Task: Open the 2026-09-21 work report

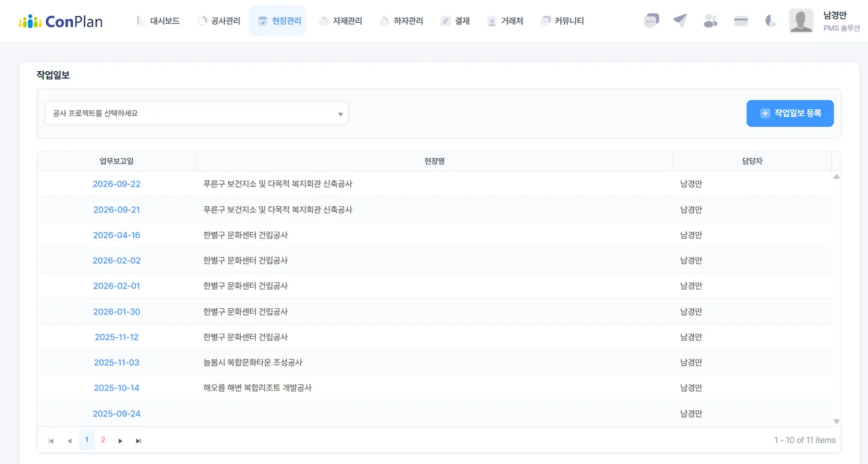Action: [x=116, y=210]
